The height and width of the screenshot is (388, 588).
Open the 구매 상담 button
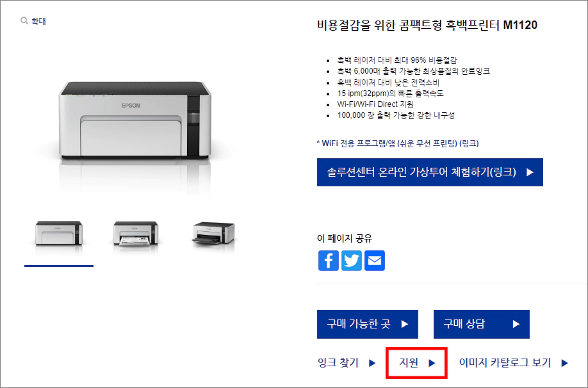(482, 324)
